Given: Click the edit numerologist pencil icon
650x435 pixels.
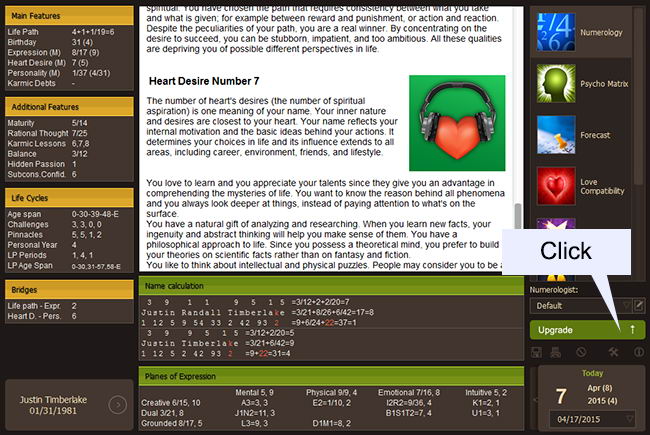Looking at the screenshot, I should [x=639, y=306].
